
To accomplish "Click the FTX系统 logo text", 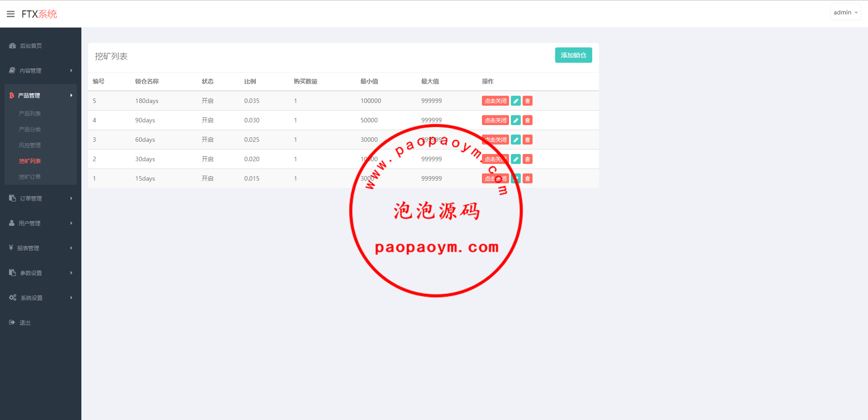I will click(39, 14).
